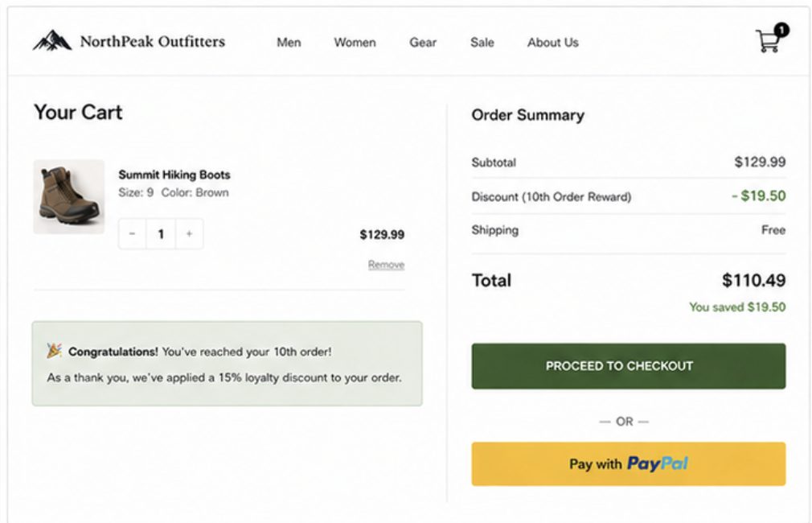The height and width of the screenshot is (523, 812).
Task: Select the 'You saved $19.50' text
Action: tap(737, 307)
